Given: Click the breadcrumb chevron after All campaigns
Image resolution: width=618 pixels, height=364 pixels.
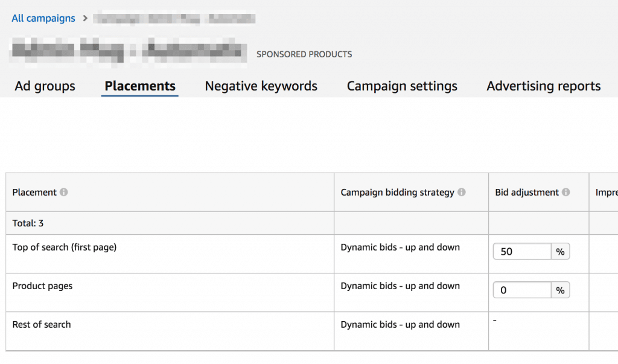Looking at the screenshot, I should (85, 18).
